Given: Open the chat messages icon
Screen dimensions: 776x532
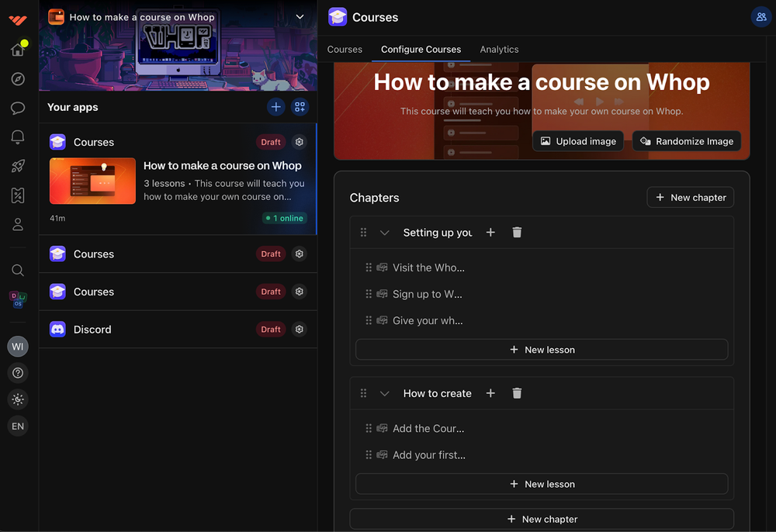Looking at the screenshot, I should pos(18,108).
